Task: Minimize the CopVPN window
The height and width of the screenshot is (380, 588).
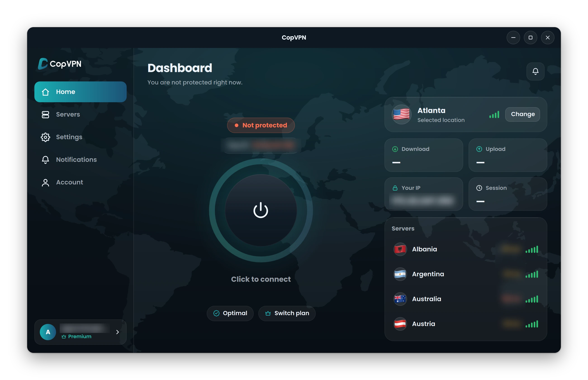Action: [x=513, y=38]
